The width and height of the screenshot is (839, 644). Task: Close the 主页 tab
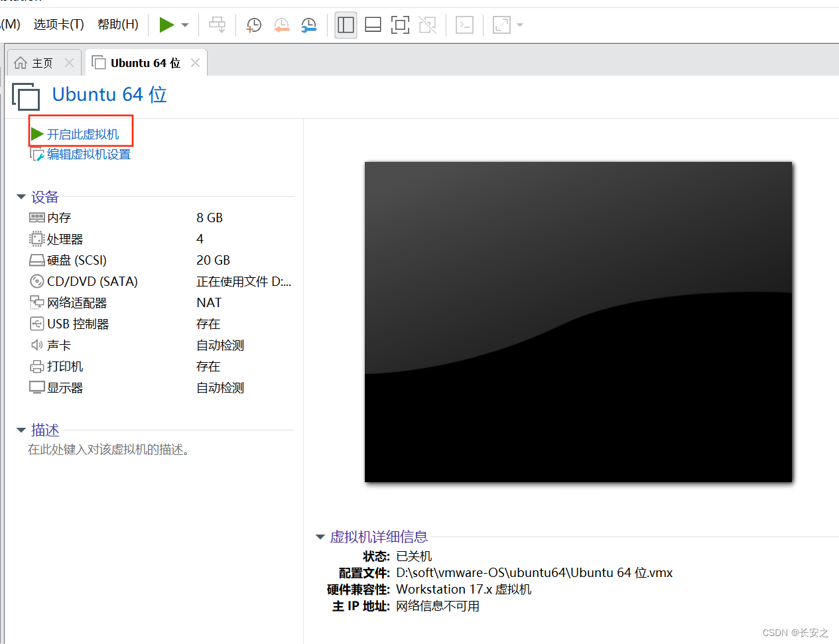coord(69,63)
